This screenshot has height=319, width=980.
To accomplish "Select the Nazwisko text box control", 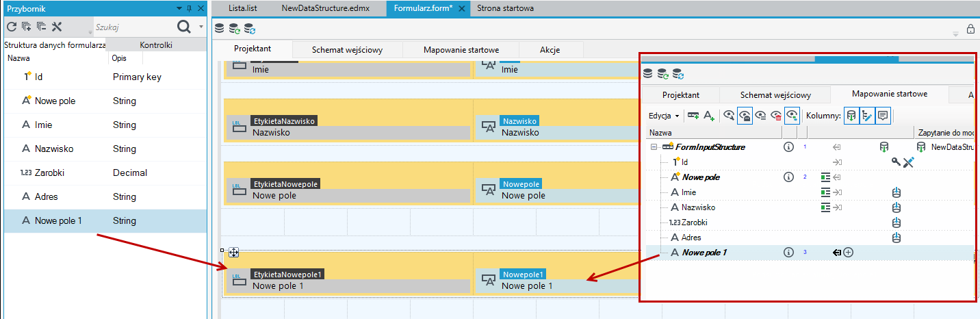I will [556, 127].
